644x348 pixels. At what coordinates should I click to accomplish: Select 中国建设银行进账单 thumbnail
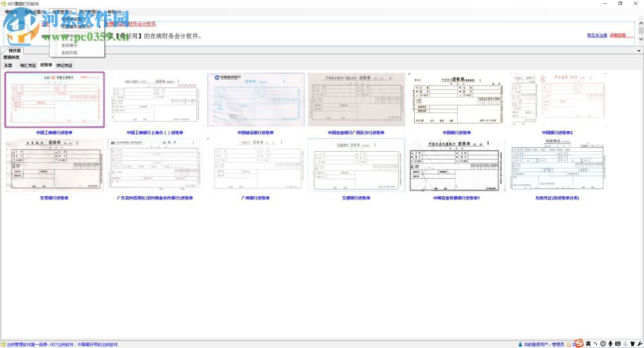[x=256, y=100]
